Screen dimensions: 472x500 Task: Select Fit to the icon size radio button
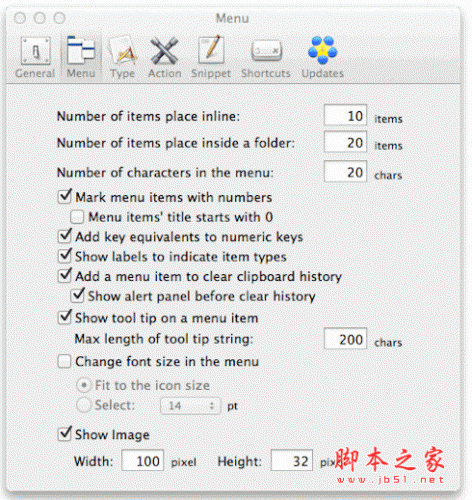click(84, 385)
